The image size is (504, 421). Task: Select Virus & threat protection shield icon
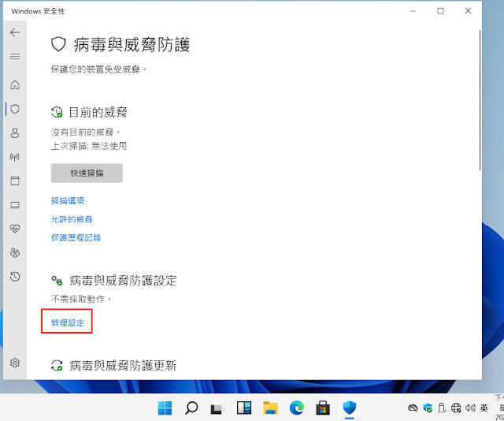click(15, 109)
